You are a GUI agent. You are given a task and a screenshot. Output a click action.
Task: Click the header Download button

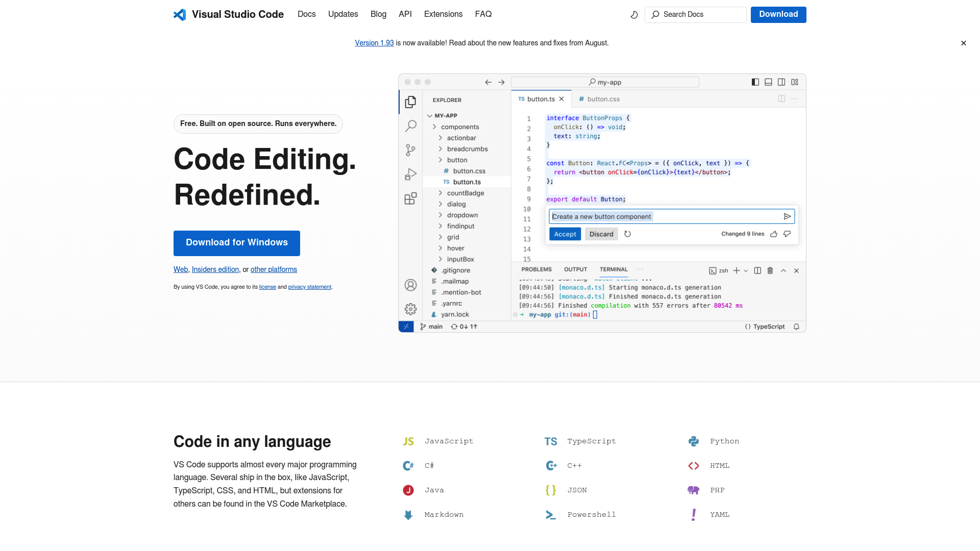pos(778,15)
